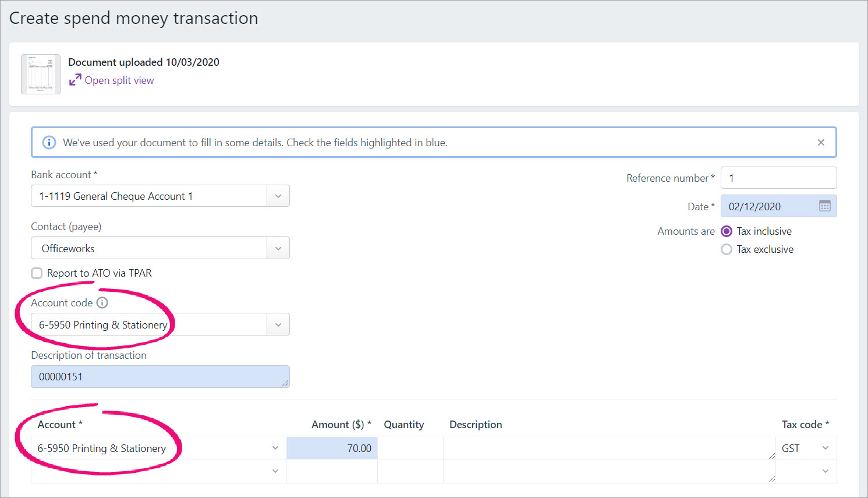Dismiss the blue notification banner with the X
The width and height of the screenshot is (868, 498).
(x=821, y=142)
